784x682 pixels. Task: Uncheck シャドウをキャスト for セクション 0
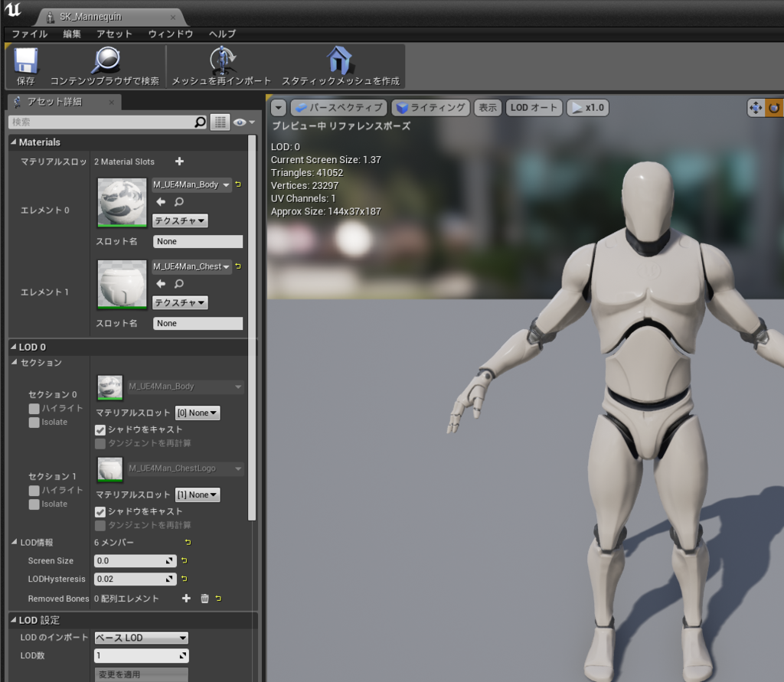click(100, 429)
